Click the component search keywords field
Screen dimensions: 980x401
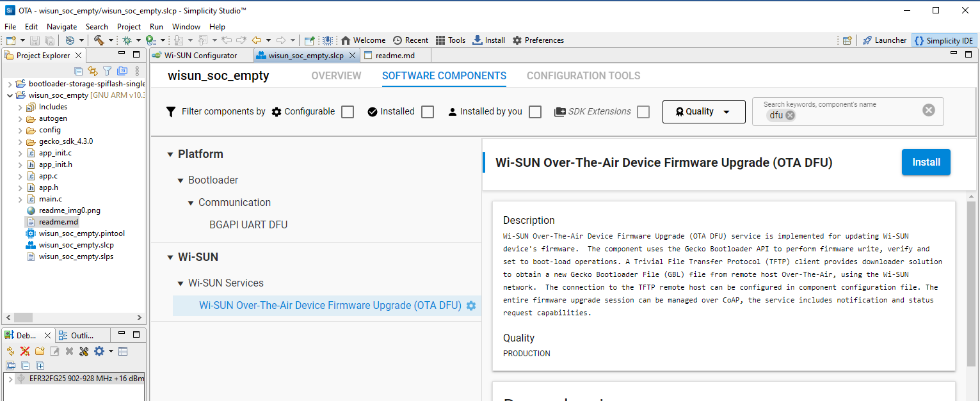[848, 110]
